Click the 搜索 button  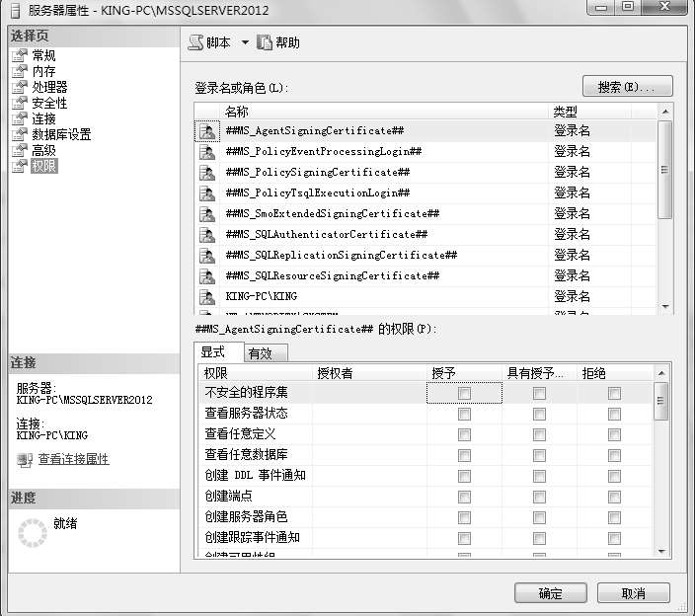point(627,87)
